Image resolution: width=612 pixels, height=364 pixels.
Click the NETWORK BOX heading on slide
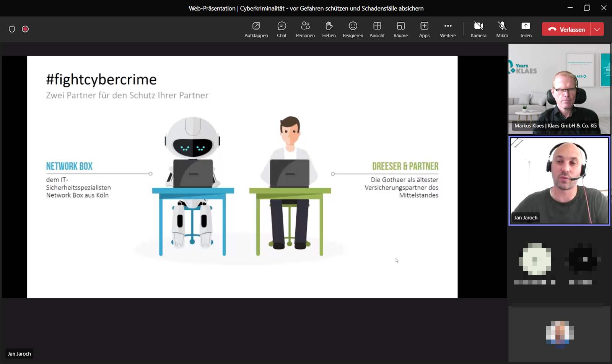(x=69, y=166)
